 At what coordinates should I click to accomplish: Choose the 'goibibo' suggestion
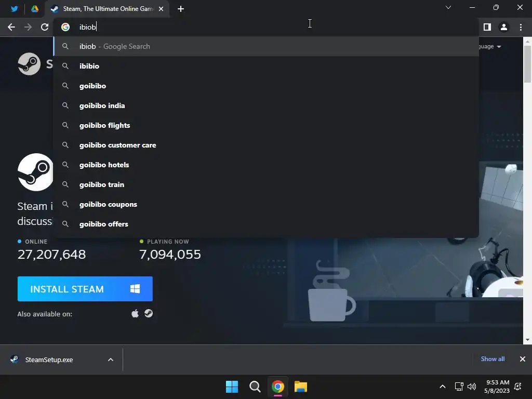tap(266, 86)
